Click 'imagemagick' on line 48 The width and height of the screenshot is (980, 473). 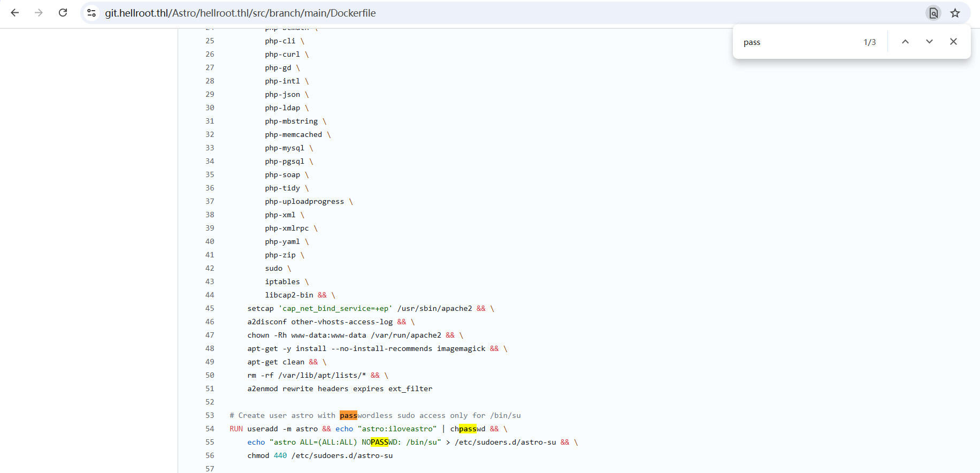(x=461, y=348)
